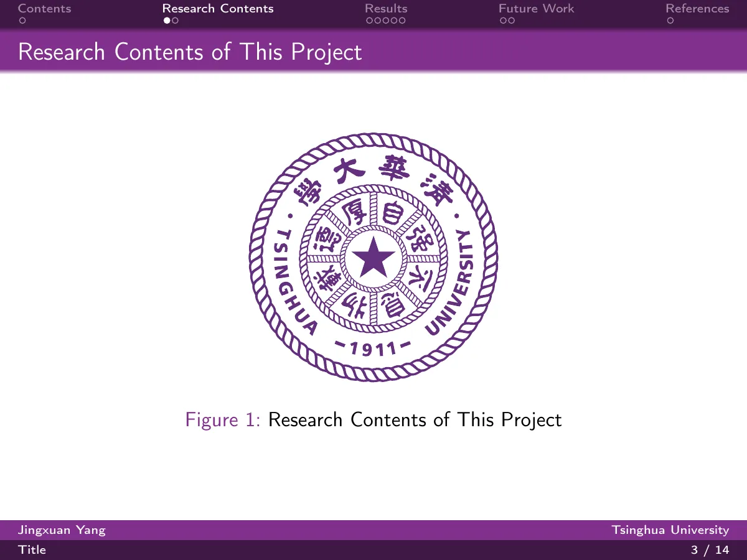Select the first circle under Future Work
The height and width of the screenshot is (560, 747).
click(503, 21)
